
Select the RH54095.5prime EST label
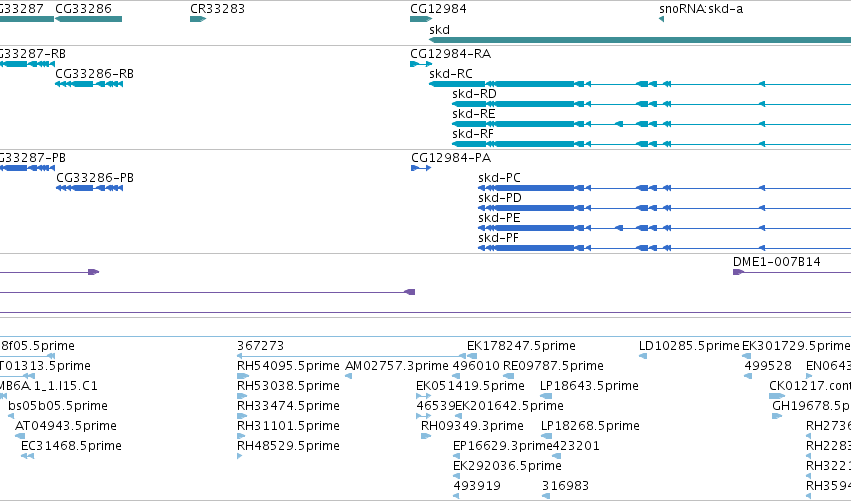[x=288, y=366]
